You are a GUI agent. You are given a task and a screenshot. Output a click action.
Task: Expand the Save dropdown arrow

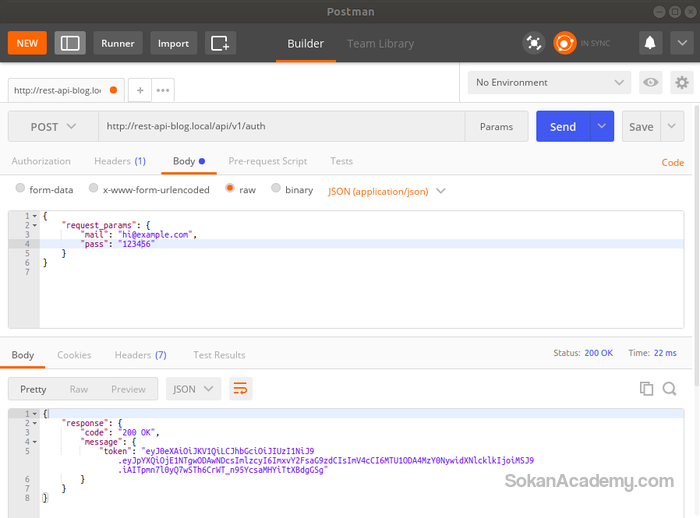pos(672,126)
